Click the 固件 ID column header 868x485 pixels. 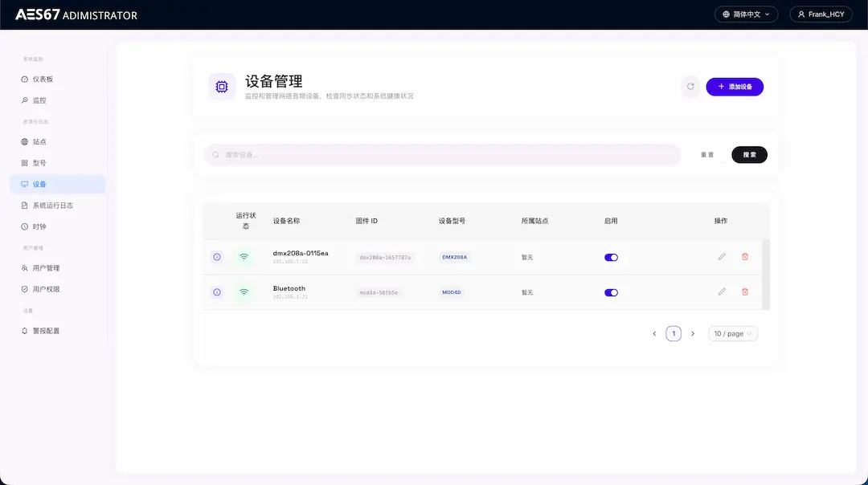tap(366, 221)
